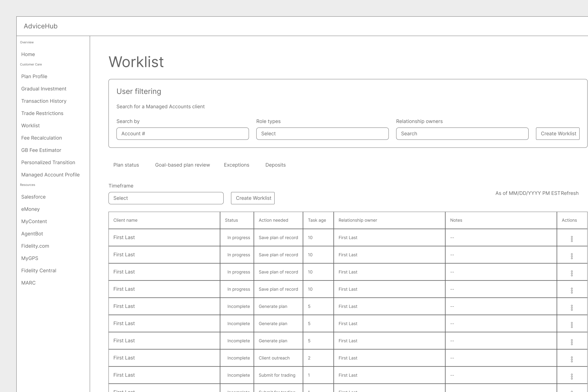
Task: Click the Refresh link
Action: [569, 193]
